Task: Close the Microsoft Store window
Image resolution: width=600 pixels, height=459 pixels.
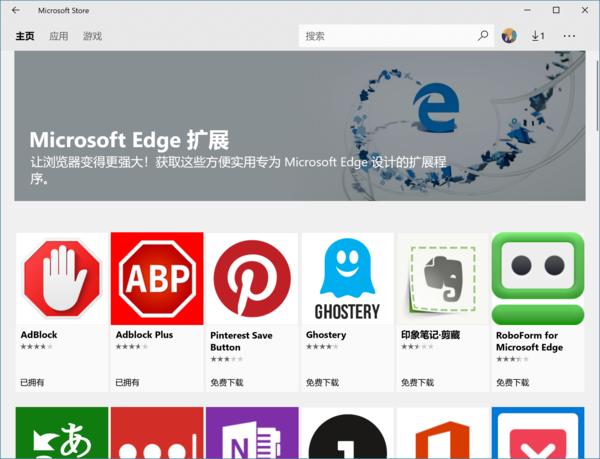Action: tap(585, 10)
